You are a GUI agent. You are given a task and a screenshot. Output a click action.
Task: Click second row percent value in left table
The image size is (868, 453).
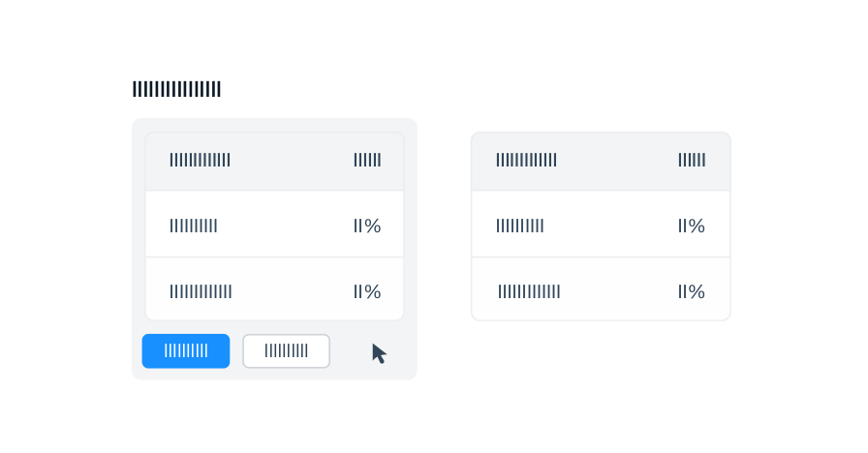point(367,291)
